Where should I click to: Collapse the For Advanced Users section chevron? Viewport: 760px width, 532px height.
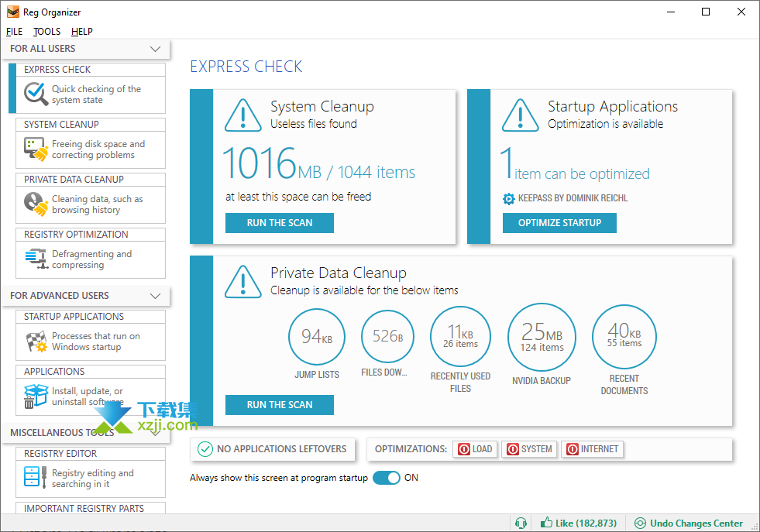click(155, 296)
